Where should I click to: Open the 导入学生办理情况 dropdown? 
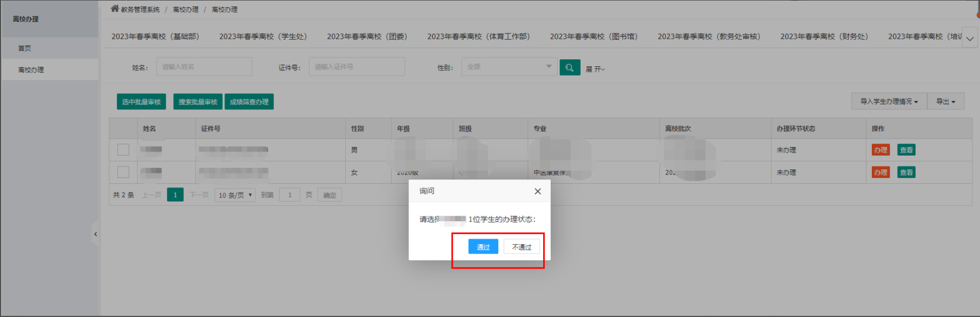coord(889,101)
